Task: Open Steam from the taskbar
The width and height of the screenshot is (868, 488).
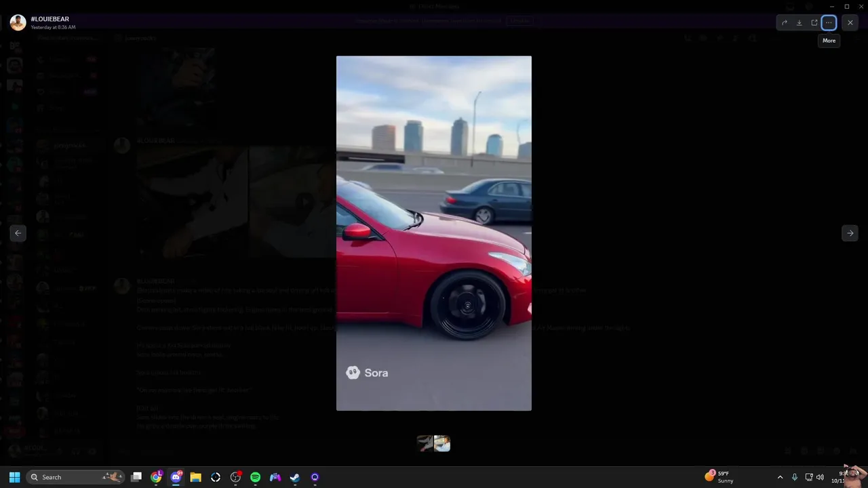Action: pos(295,477)
